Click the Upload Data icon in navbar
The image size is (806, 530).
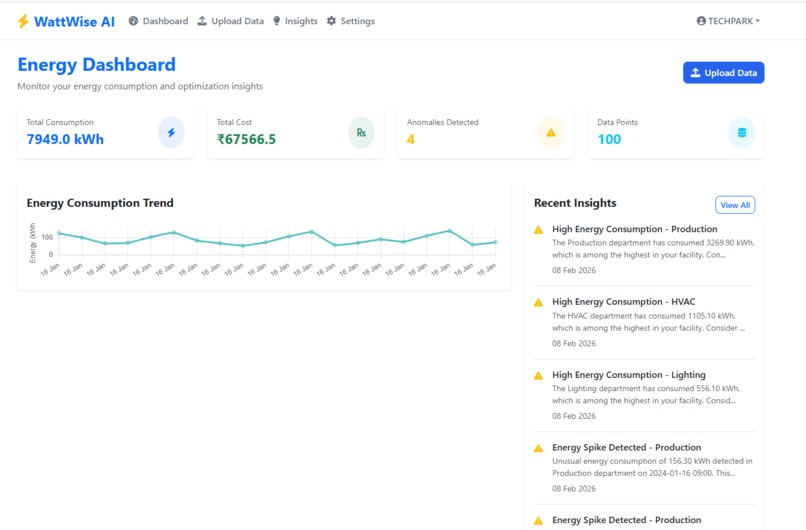(x=202, y=21)
